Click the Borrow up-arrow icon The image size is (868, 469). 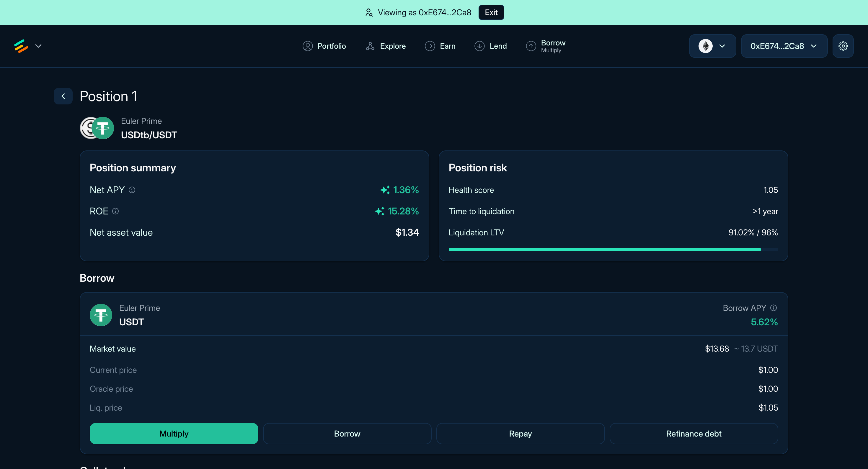(531, 46)
